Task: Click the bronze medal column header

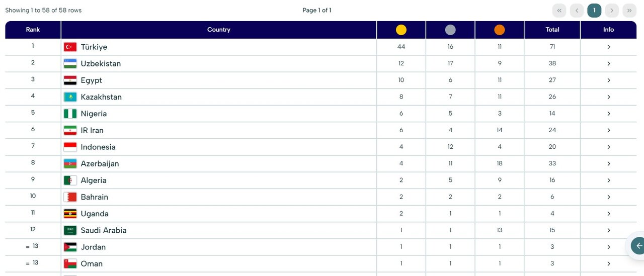Action: (x=499, y=30)
